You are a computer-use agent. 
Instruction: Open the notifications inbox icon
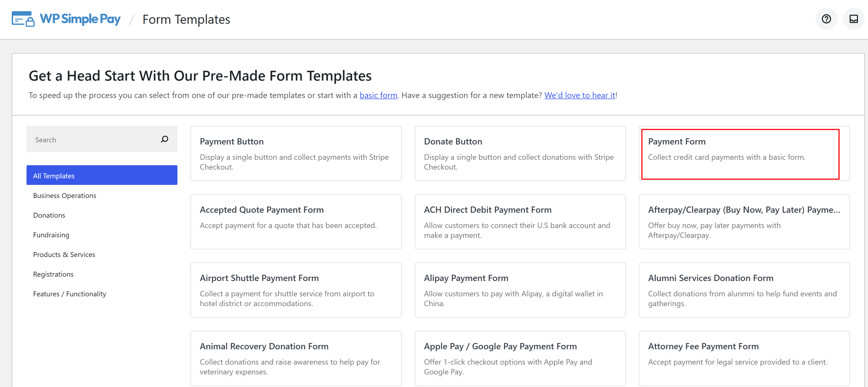[854, 19]
